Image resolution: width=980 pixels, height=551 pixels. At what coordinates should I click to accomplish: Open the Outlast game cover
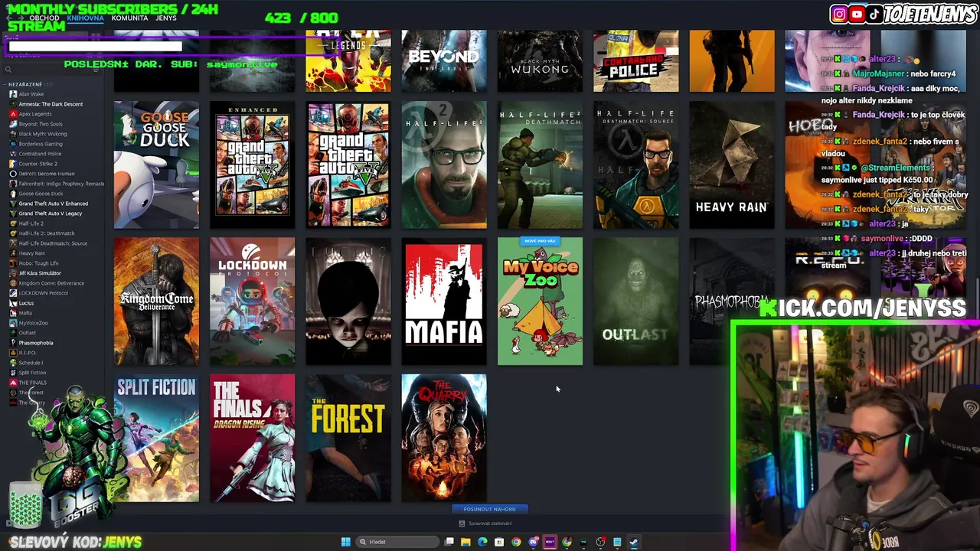635,302
